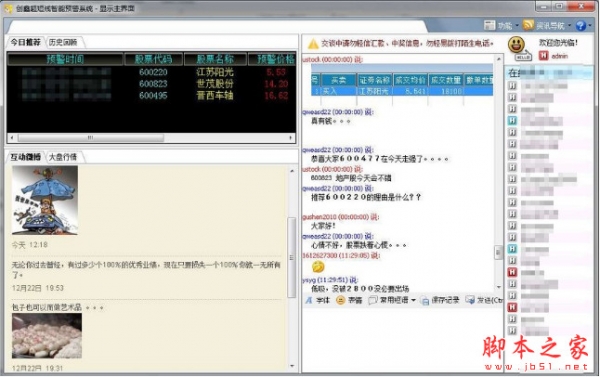The height and width of the screenshot is (377, 600).
Task: Click the 成交数量 column in the chat trade table
Action: [446, 80]
